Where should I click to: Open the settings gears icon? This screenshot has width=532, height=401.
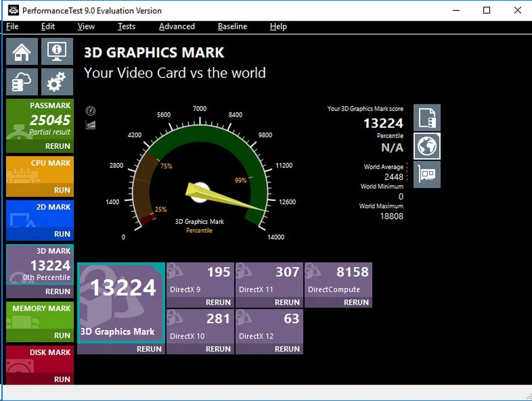tap(57, 82)
